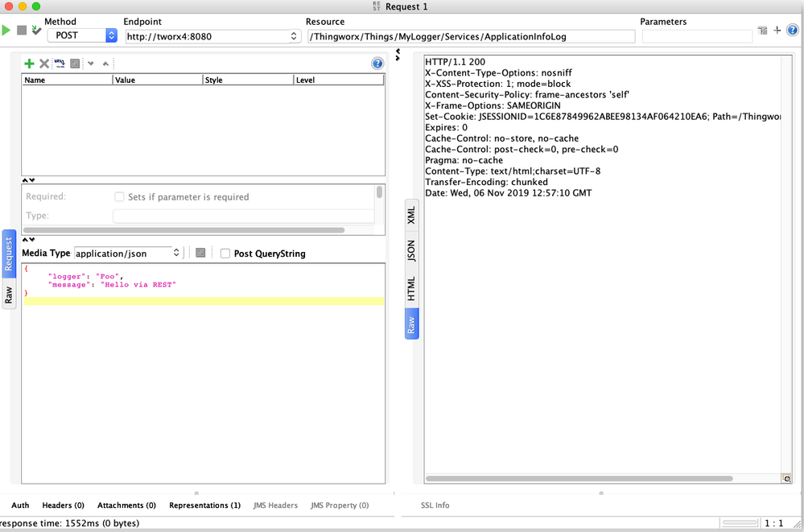Screen dimensions: 804x532
Task: Click the add assertion checkmark icon
Action: pos(36,31)
